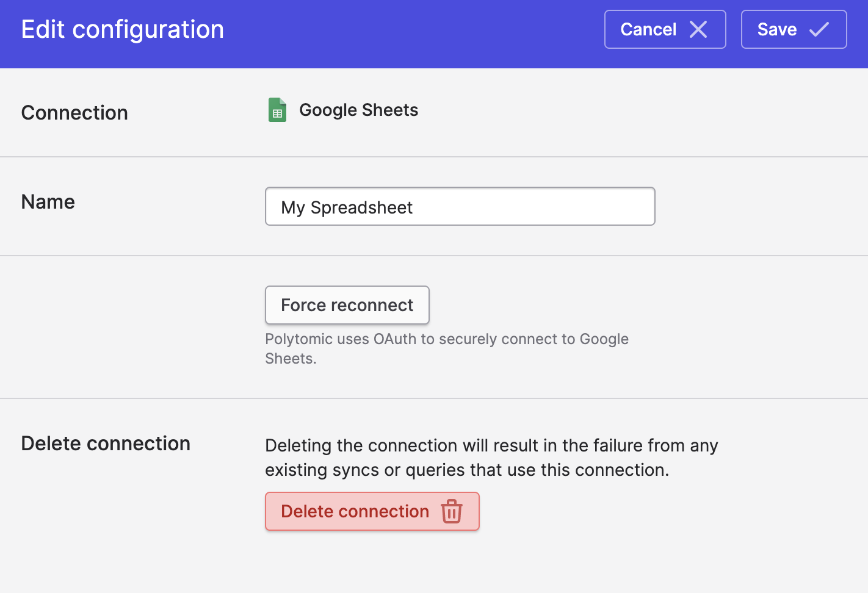Click the trash can icon
This screenshot has width=868, height=593.
click(452, 511)
